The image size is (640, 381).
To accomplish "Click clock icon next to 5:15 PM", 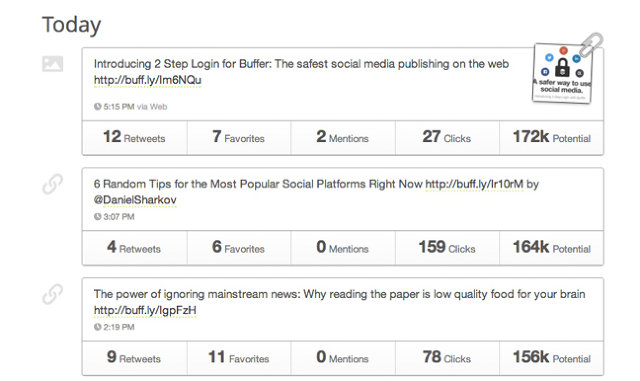I will click(x=98, y=107).
